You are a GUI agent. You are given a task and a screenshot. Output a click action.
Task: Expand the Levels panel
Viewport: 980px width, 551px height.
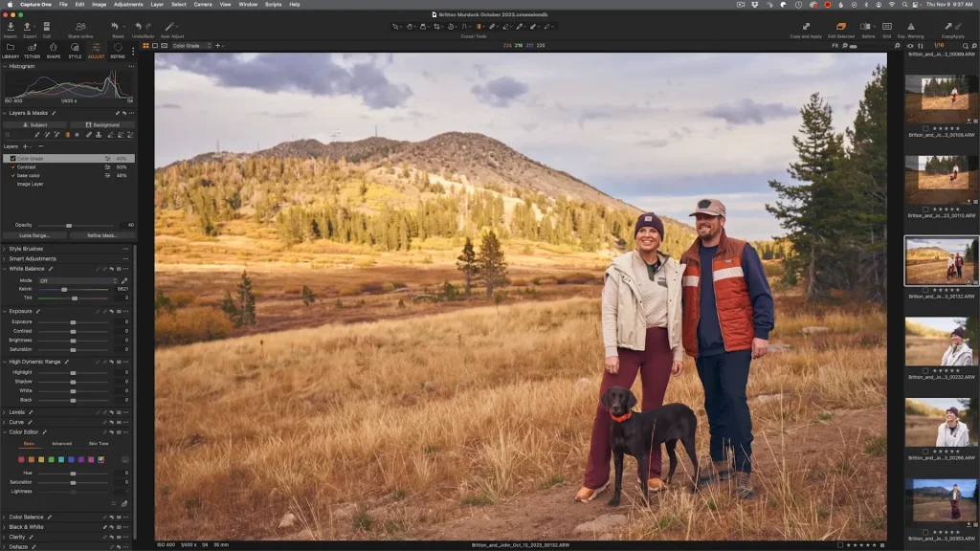pos(5,412)
